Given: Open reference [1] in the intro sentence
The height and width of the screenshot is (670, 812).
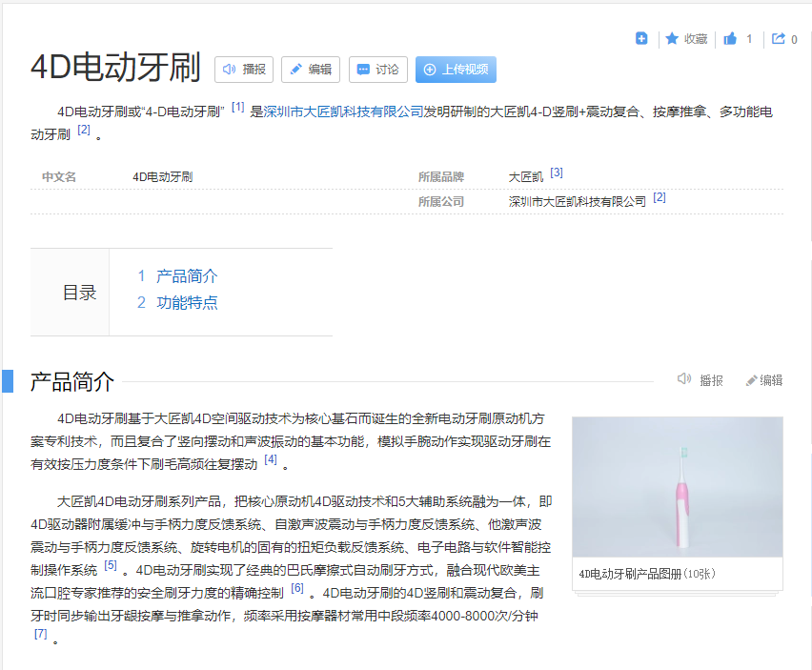Looking at the screenshot, I should pos(237,107).
